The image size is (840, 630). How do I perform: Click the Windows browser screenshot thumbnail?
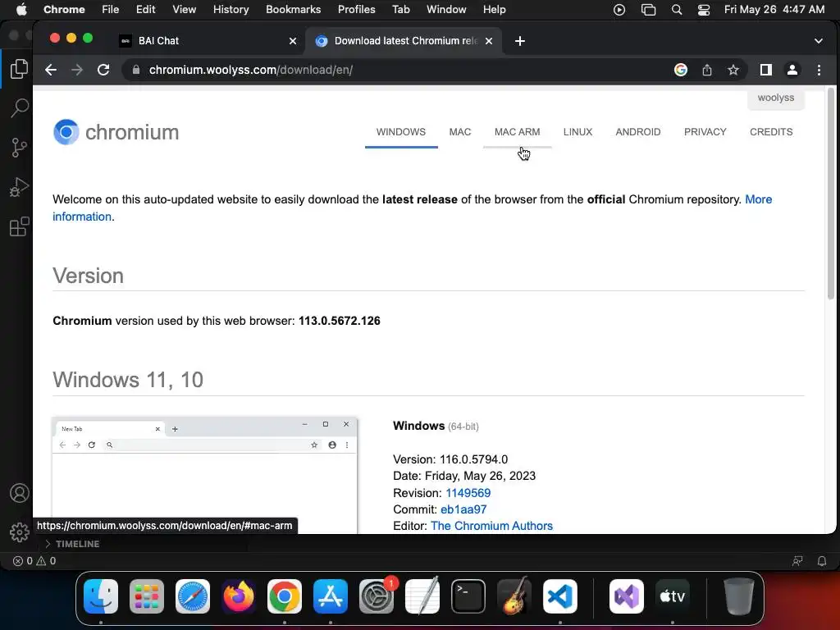tap(204, 475)
